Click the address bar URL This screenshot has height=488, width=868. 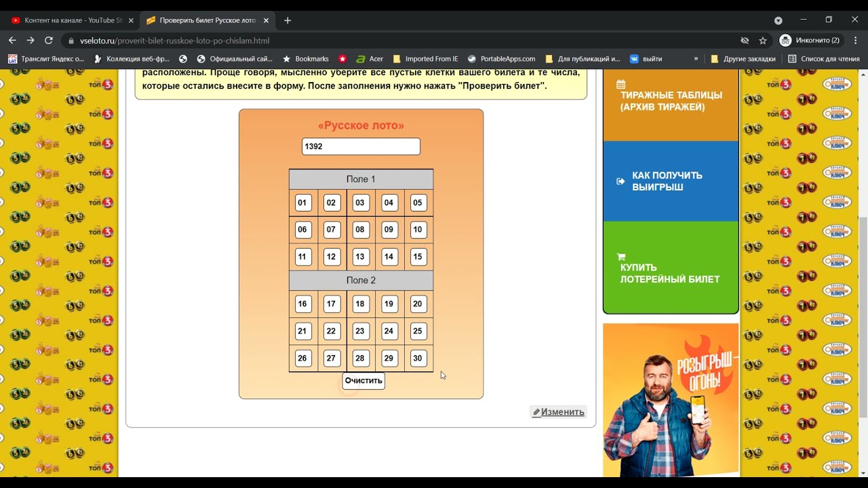tap(175, 41)
